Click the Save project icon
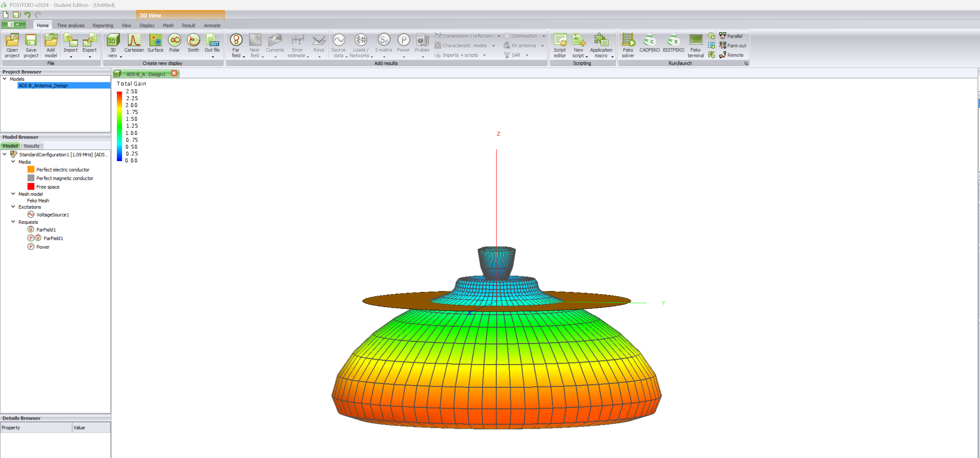 (31, 45)
